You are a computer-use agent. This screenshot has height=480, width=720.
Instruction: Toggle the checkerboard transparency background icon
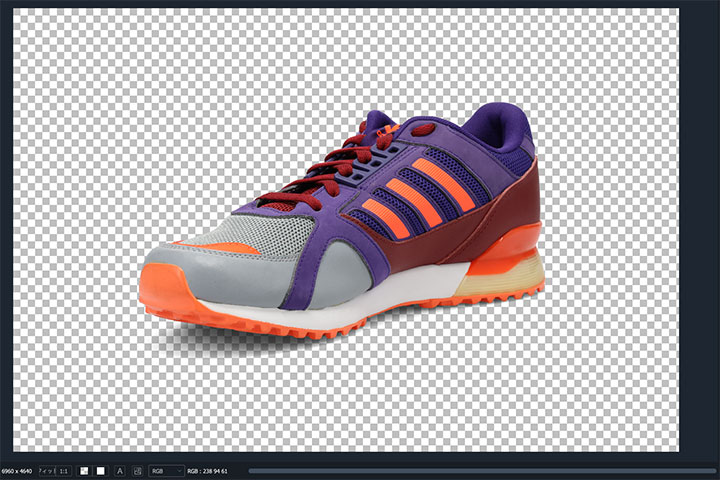(84, 470)
